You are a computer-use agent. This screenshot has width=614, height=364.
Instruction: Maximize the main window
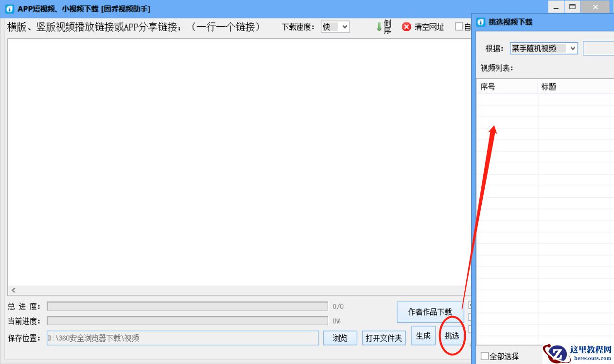(x=573, y=7)
